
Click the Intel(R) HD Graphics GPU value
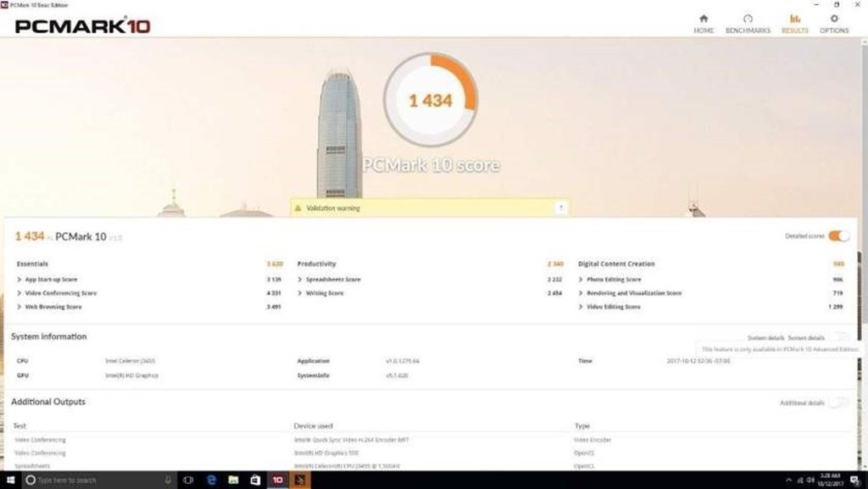pos(131,375)
